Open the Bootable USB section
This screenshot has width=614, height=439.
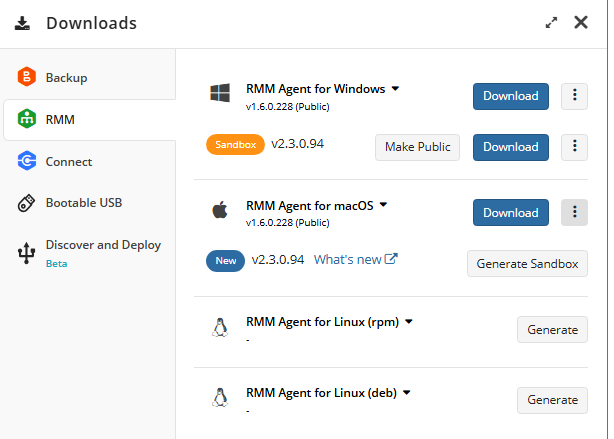89,203
